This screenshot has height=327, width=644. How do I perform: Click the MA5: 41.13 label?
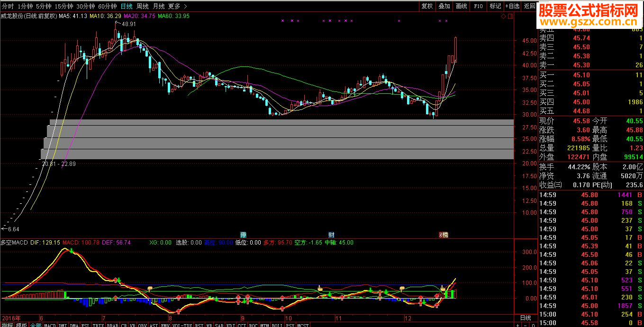pos(73,16)
